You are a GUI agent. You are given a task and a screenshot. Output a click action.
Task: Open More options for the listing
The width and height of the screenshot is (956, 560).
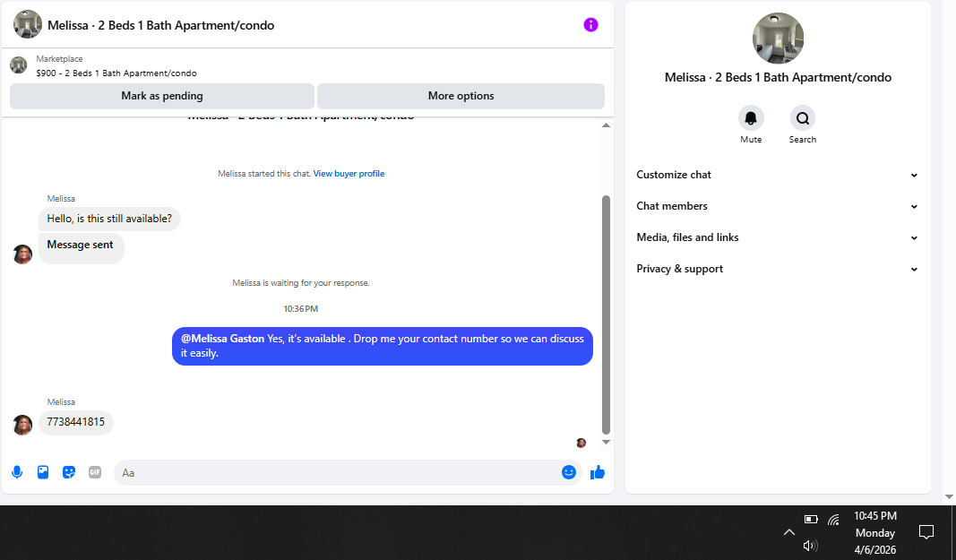tap(461, 96)
